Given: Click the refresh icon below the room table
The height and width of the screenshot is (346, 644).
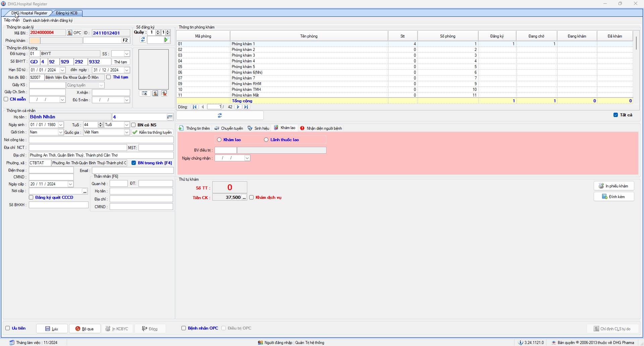Looking at the screenshot, I should (220, 115).
